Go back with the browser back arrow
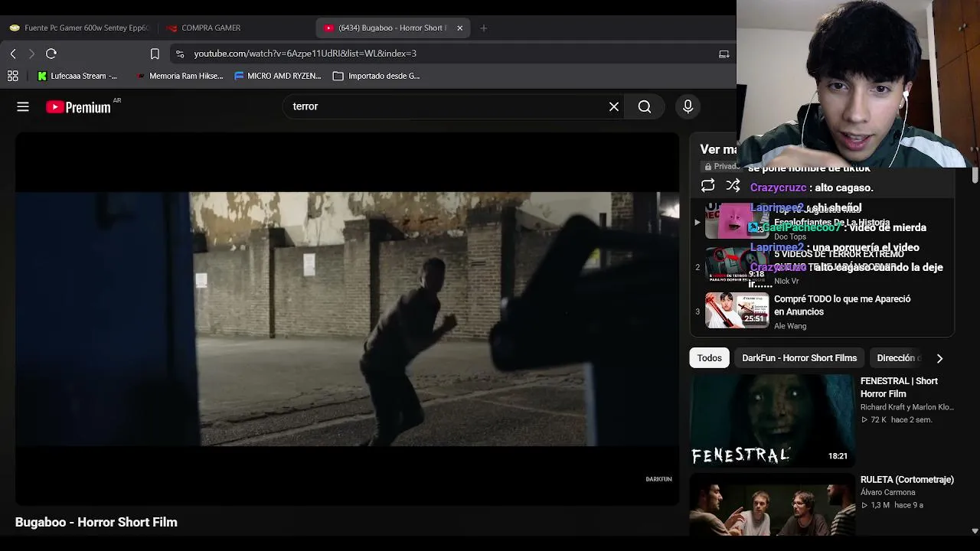Viewport: 980px width, 551px height. click(x=13, y=54)
